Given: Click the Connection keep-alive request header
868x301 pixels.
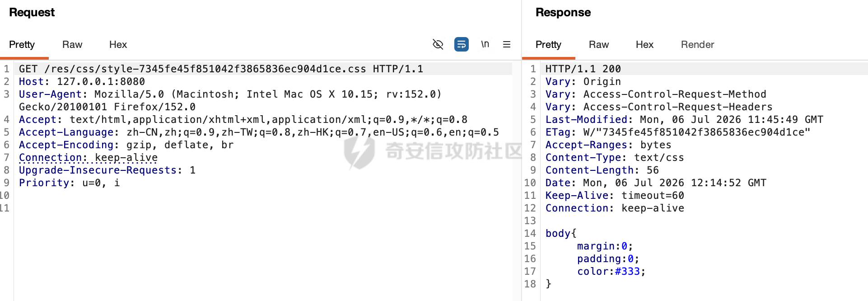Looking at the screenshot, I should 88,157.
